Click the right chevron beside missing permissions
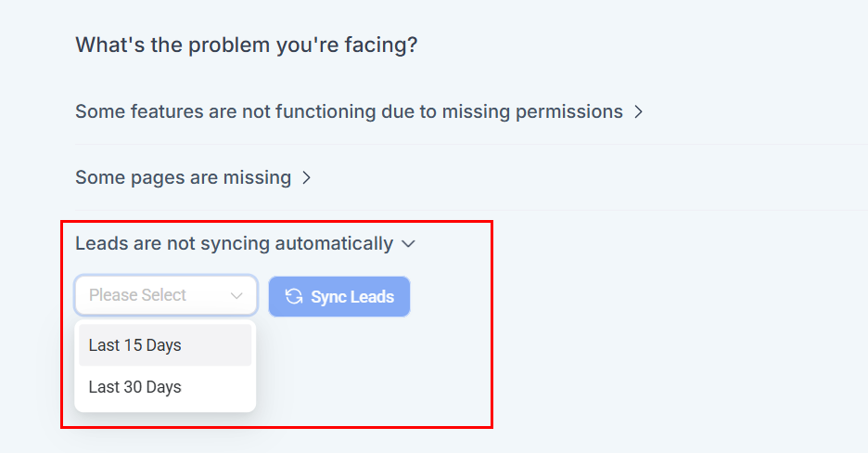The width and height of the screenshot is (868, 453). click(638, 112)
